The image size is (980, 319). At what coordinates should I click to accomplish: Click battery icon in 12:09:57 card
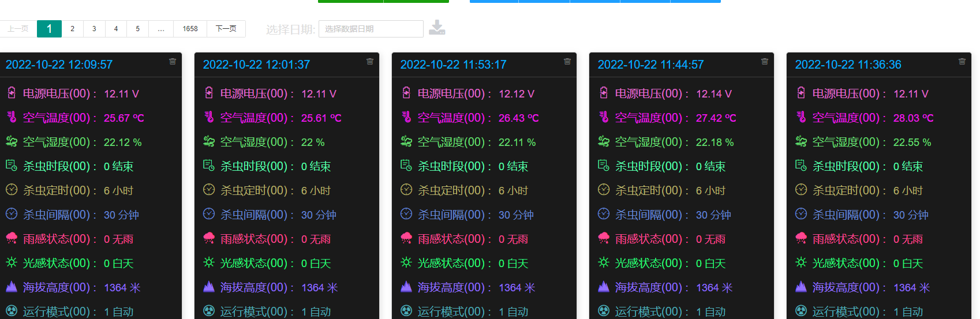point(12,93)
